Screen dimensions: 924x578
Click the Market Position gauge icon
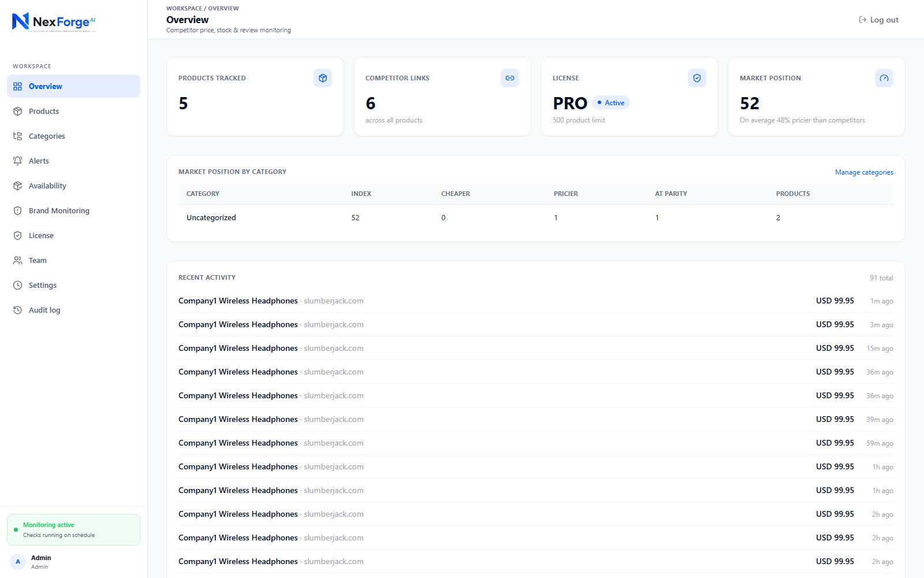click(884, 78)
